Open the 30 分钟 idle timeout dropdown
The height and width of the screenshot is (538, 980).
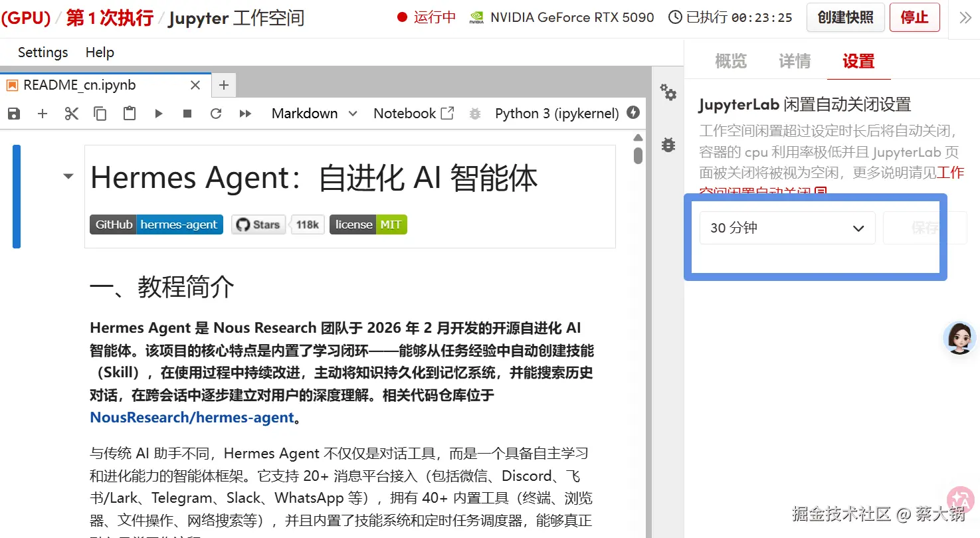[x=787, y=228]
